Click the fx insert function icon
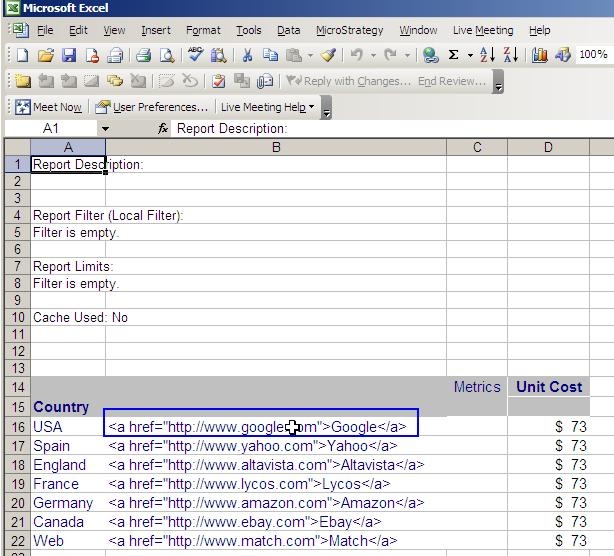Viewport: 614px width, 556px height. tap(164, 129)
